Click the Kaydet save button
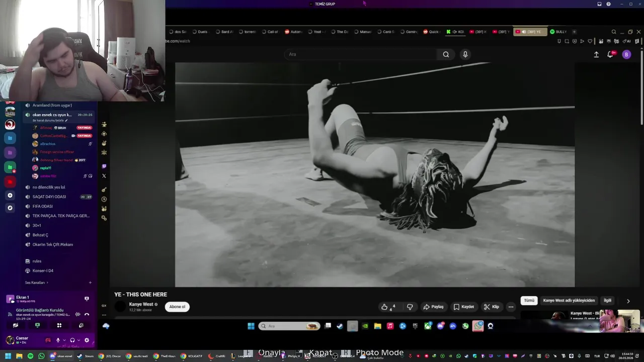 click(x=464, y=307)
